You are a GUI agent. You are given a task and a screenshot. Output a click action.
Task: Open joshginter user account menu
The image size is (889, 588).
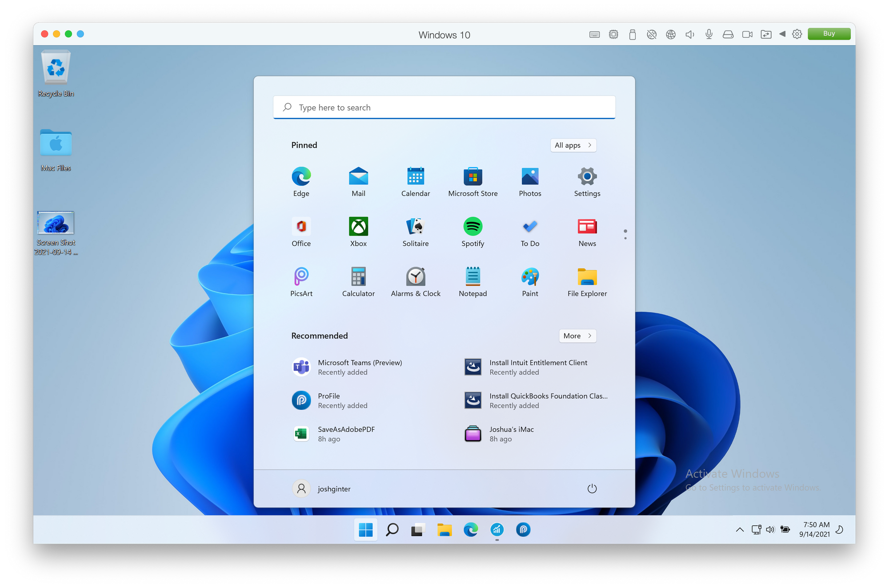(x=322, y=488)
